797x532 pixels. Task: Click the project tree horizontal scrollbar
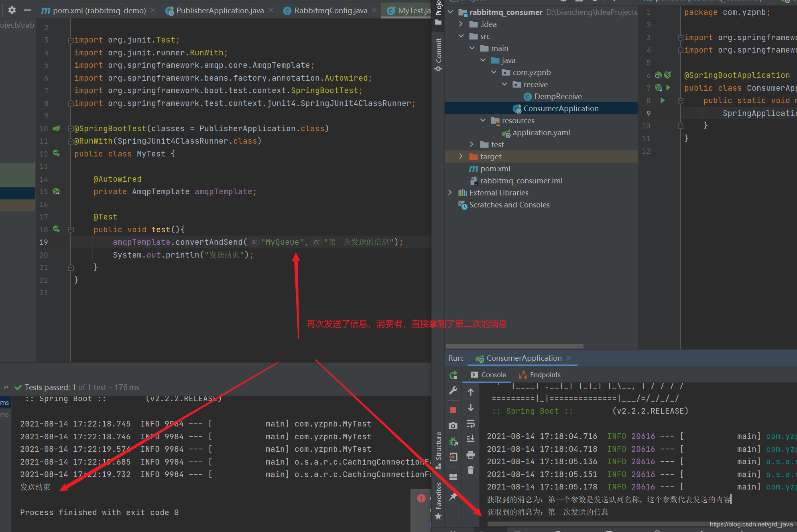click(x=514, y=346)
